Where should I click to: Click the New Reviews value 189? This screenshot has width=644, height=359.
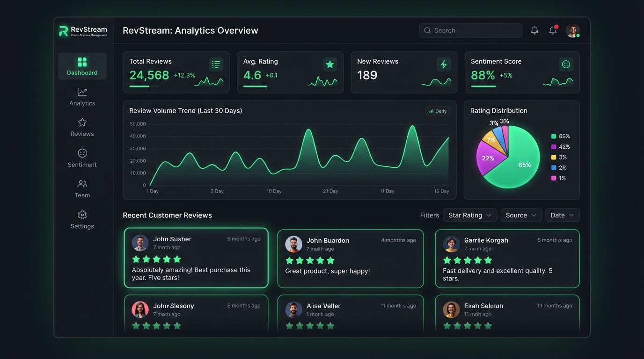367,75
